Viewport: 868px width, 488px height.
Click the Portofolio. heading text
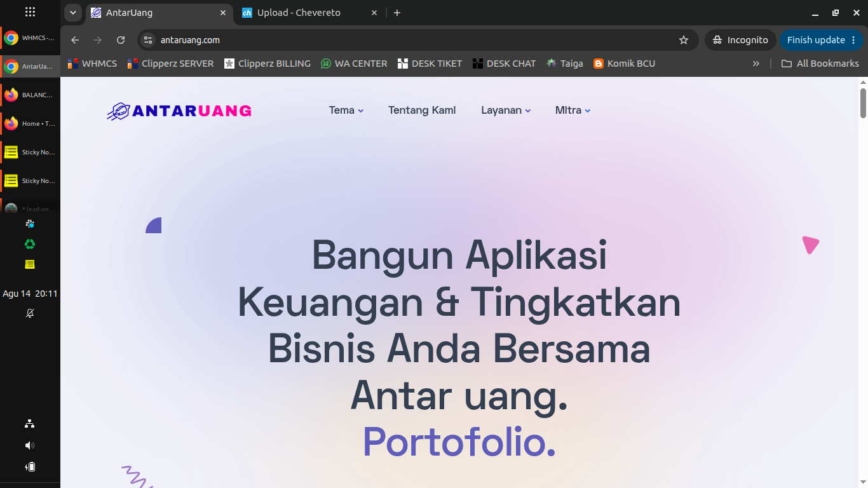459,442
